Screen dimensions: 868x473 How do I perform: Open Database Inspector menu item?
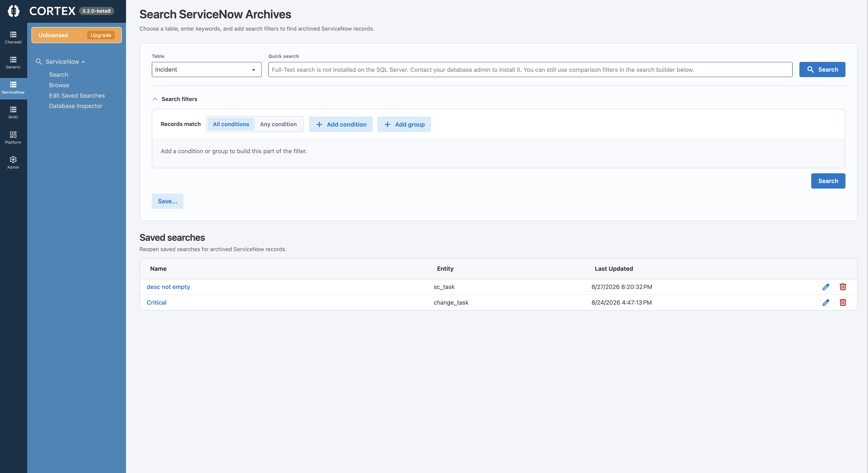(x=75, y=106)
